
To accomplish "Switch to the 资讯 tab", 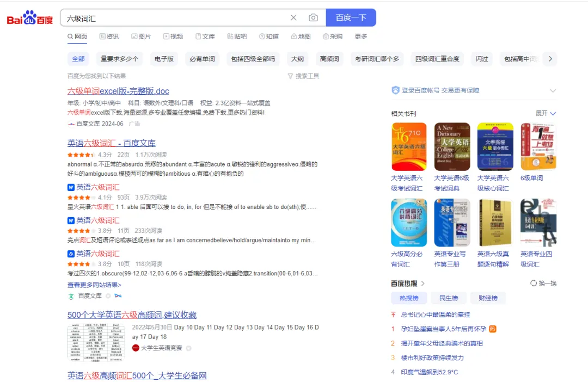I will point(109,36).
